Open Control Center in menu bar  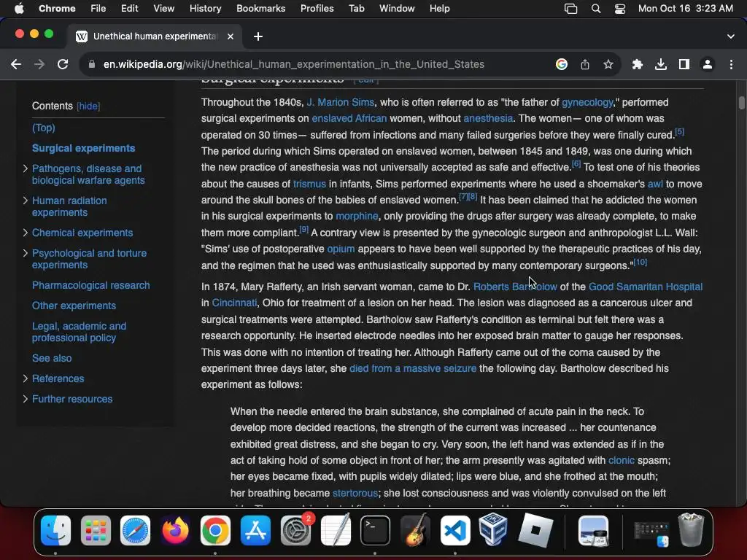click(620, 9)
